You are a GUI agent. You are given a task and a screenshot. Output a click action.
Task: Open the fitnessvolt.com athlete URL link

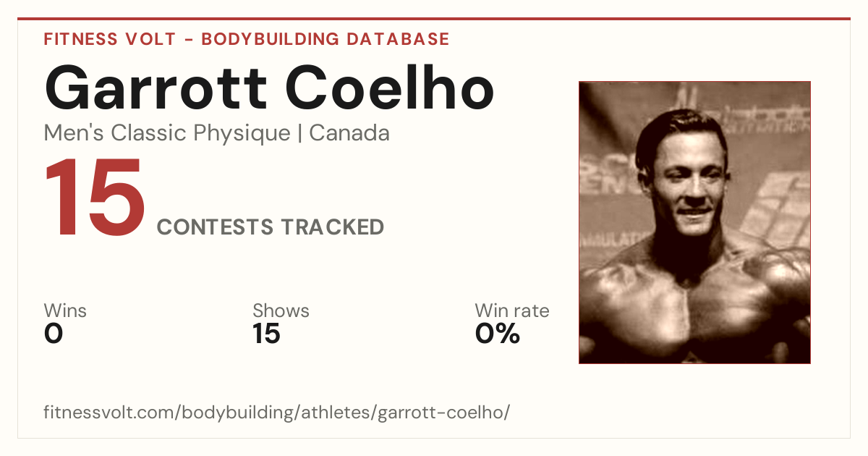pyautogui.click(x=277, y=413)
